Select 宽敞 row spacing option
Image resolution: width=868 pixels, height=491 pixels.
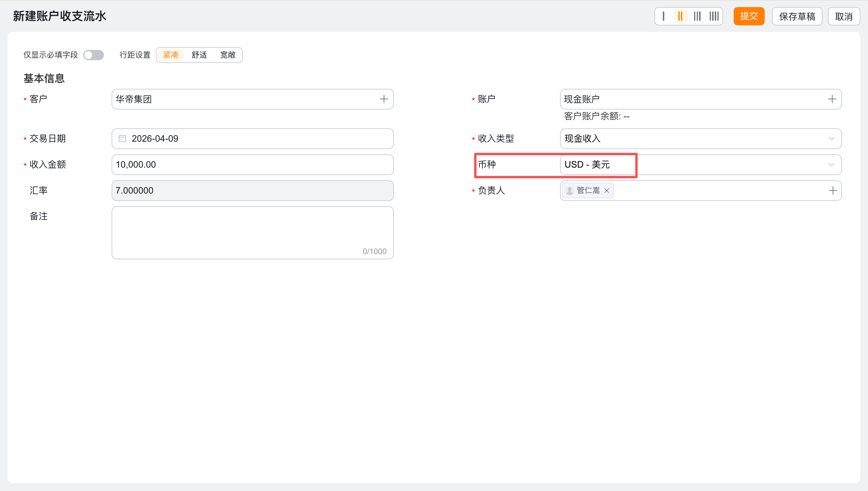point(228,55)
